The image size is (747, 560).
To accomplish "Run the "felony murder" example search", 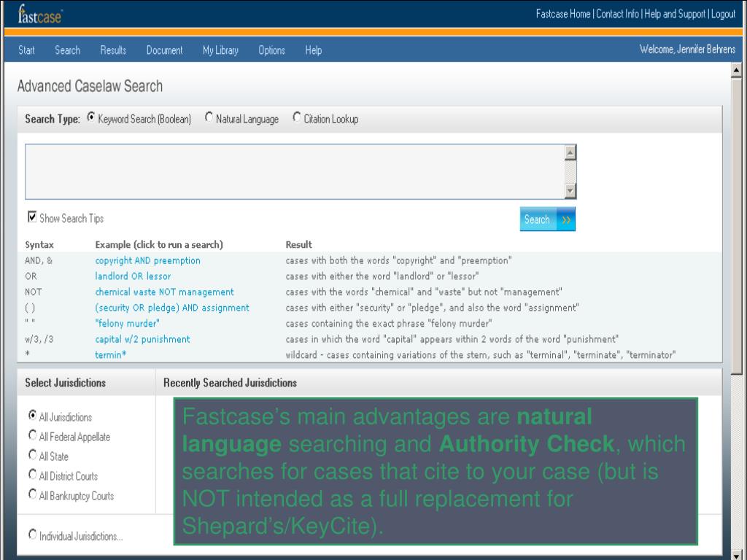I will tap(127, 323).
